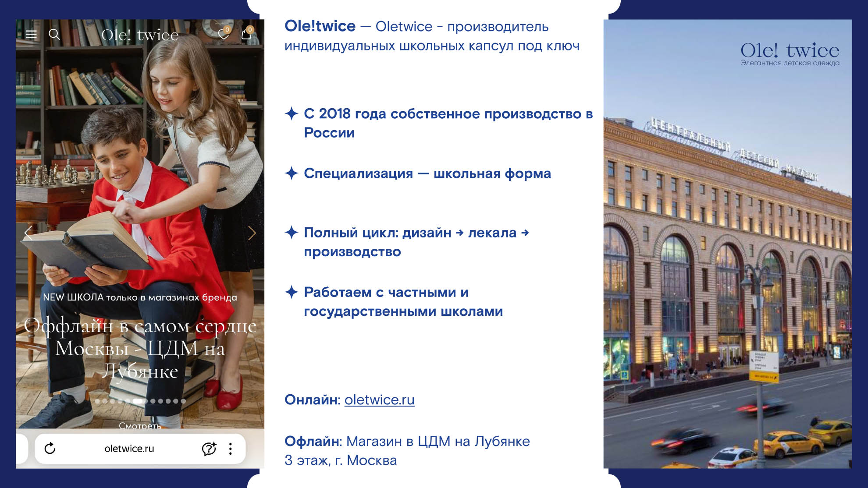The height and width of the screenshot is (488, 868).
Task: Go to the previous banner slide arrow
Action: pyautogui.click(x=28, y=233)
